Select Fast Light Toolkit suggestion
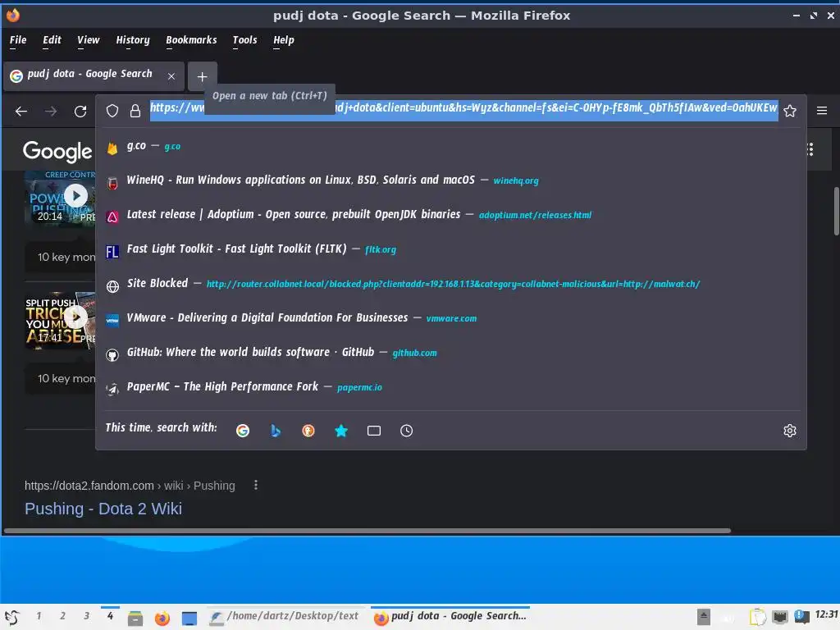 450,249
